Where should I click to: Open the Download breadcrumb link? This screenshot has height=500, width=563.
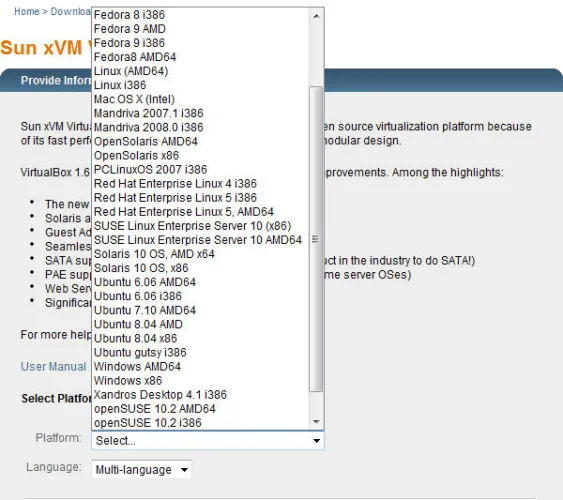coord(71,11)
